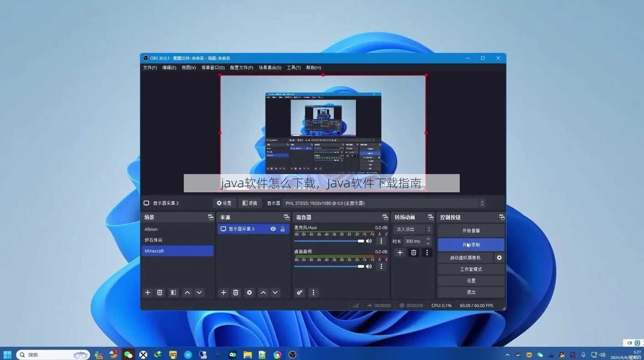644x360 pixels.
Task: Pop out the 转场动画 dock panel
Action: (431, 217)
